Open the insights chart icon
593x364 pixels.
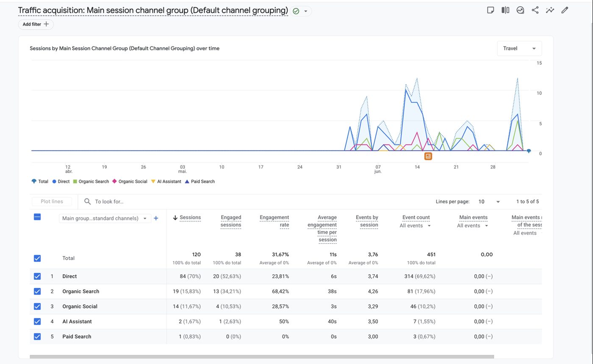tap(520, 10)
